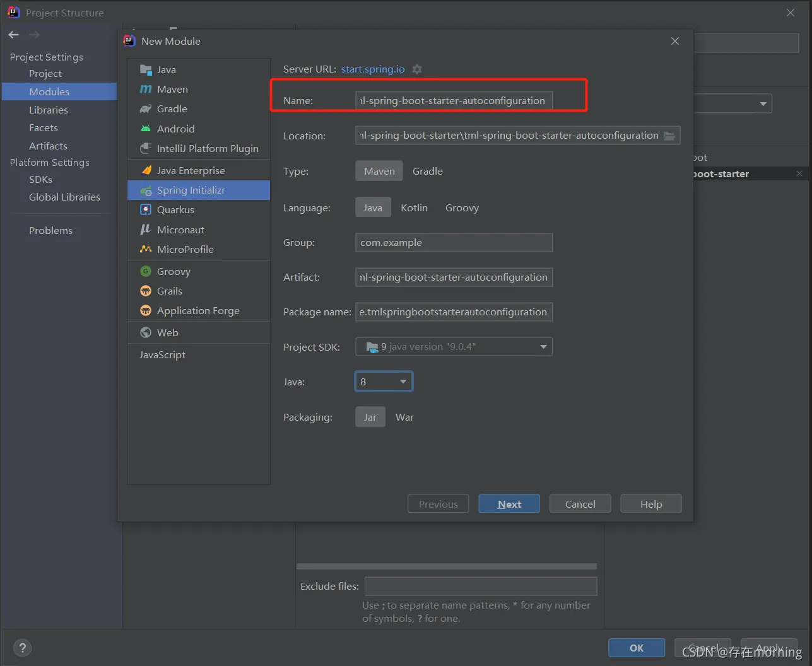Open help with the question mark icon
This screenshot has width=812, height=666.
[22, 648]
